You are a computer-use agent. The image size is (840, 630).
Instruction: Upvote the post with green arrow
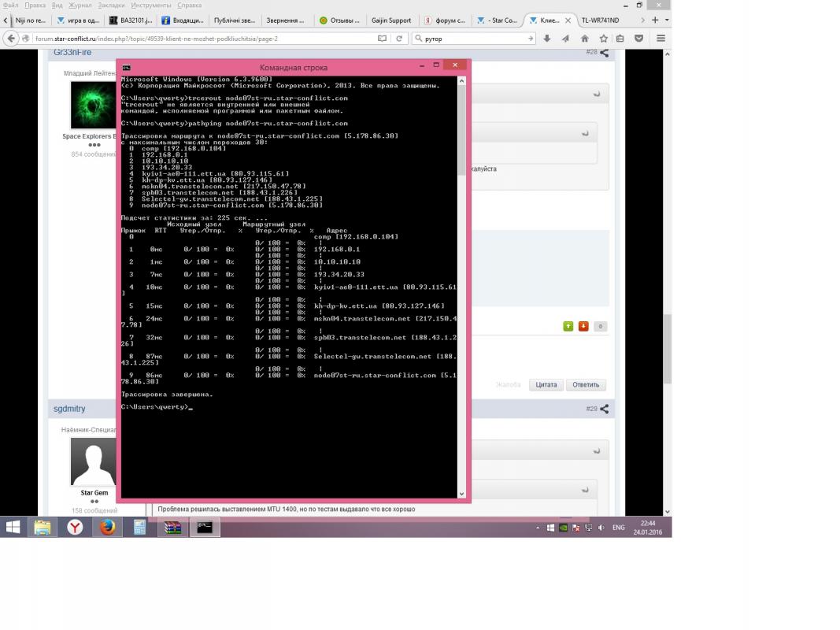[x=568, y=326]
